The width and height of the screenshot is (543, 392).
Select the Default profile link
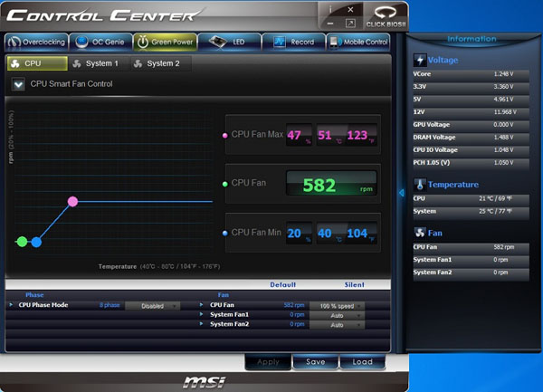pyautogui.click(x=283, y=284)
